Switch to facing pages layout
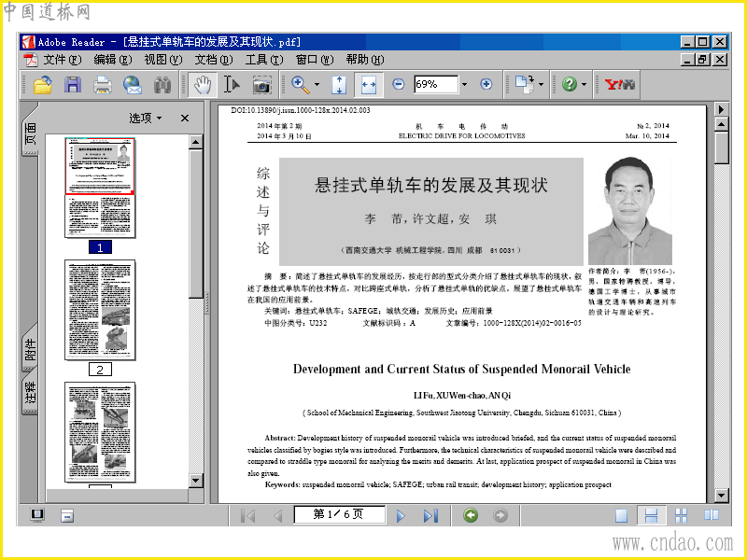 [x=712, y=515]
